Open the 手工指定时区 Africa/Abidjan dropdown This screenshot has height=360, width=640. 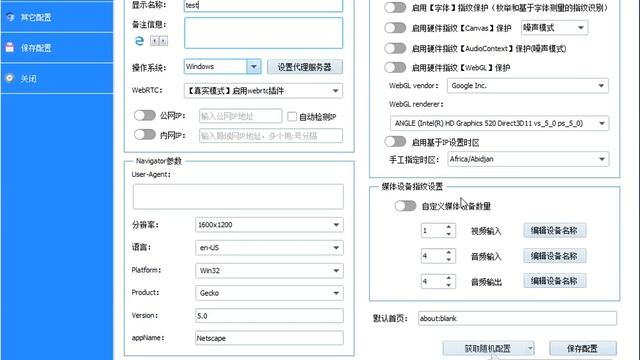coord(528,159)
